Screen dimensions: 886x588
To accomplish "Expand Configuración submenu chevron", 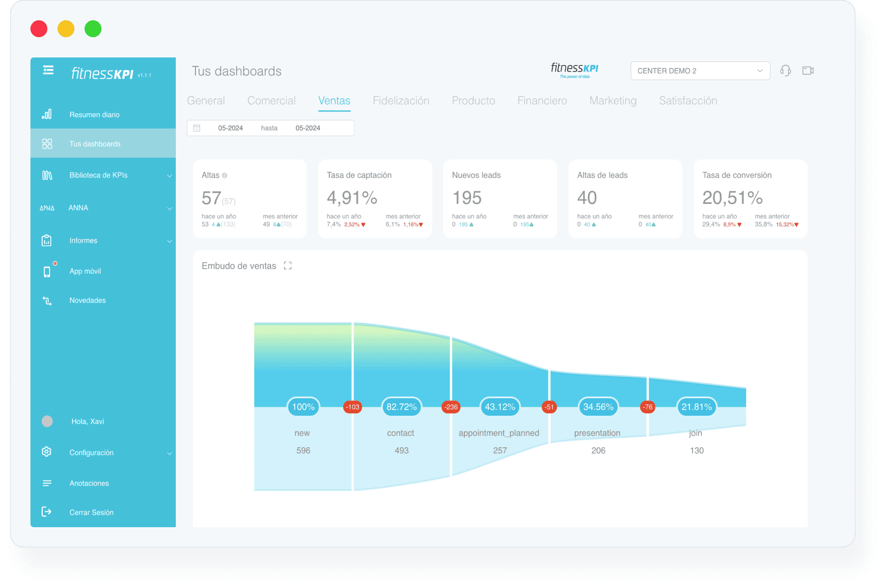I will [x=169, y=453].
